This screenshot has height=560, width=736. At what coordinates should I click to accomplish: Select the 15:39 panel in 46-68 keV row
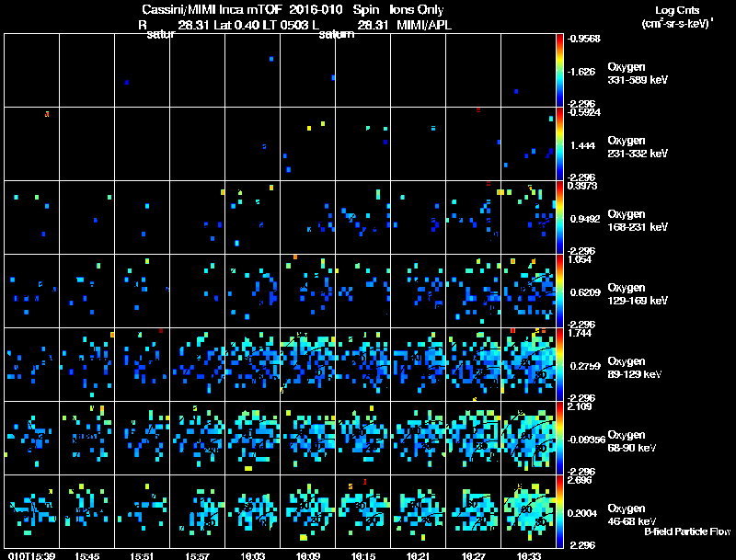[31, 511]
